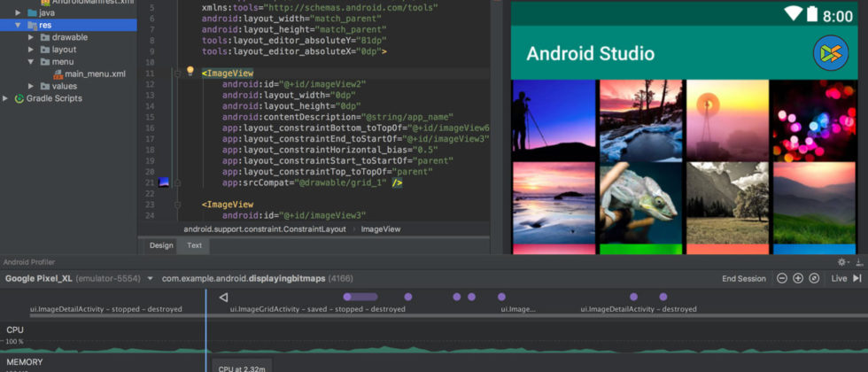Expand the Gradle Scripts node
Image resolution: width=868 pixels, height=372 pixels.
click(6, 98)
